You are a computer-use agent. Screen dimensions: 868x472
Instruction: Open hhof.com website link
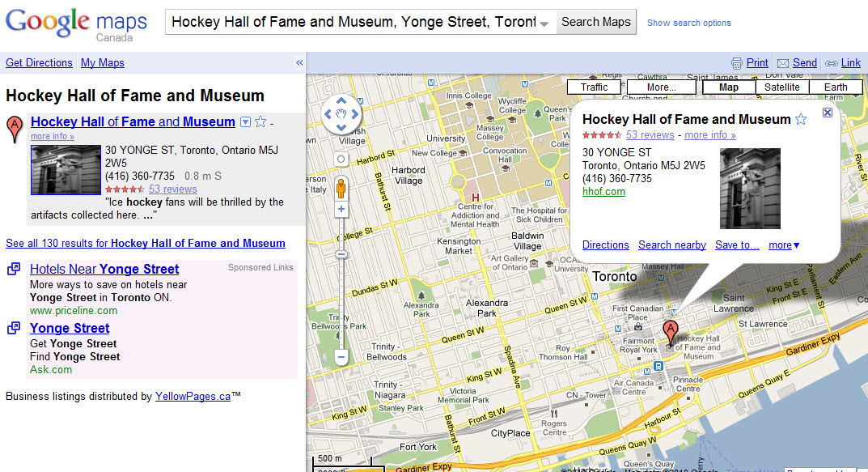tap(603, 192)
